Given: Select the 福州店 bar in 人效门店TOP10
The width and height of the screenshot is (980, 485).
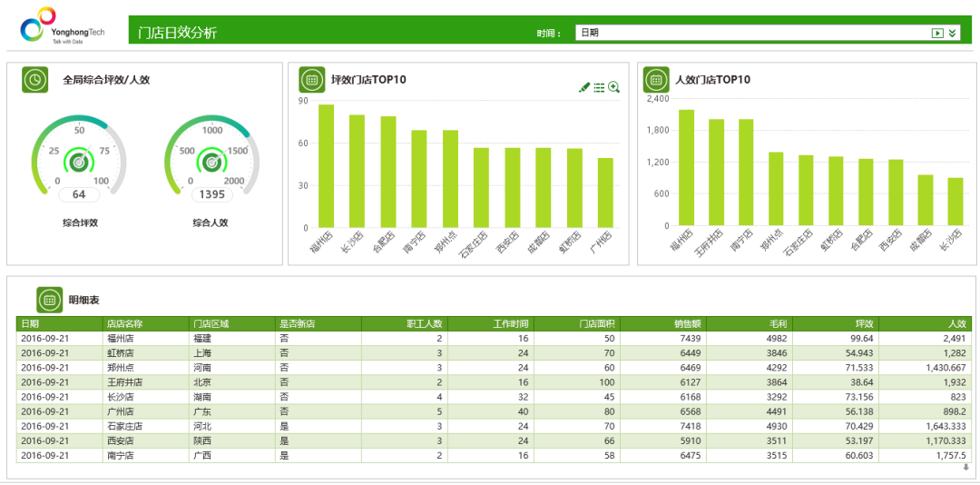Looking at the screenshot, I should coord(686,168).
